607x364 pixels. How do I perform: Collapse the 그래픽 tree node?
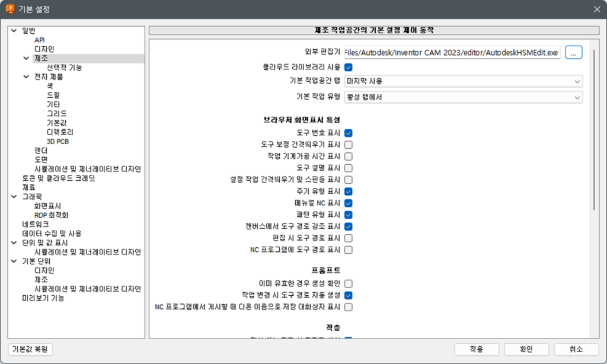click(x=14, y=197)
